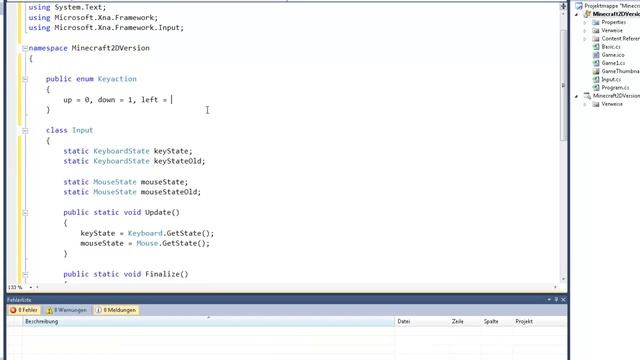The width and height of the screenshot is (640, 360).
Task: Click the Projektmappe solution icon
Action: click(579, 6)
